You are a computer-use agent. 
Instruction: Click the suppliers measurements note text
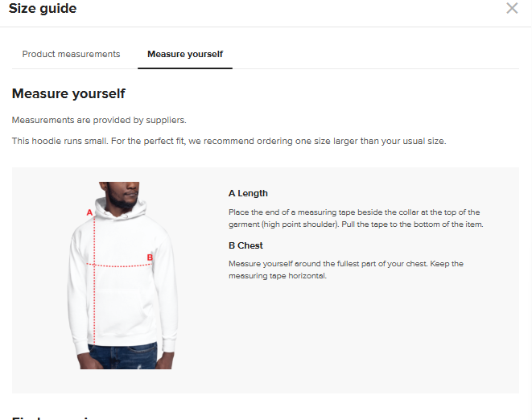(99, 120)
